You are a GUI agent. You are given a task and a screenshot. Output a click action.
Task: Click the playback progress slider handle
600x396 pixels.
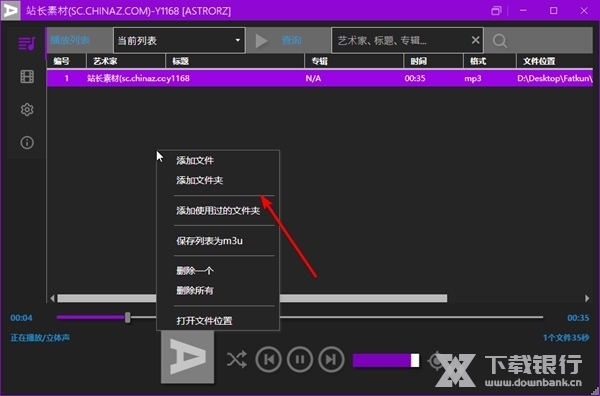coord(127,317)
